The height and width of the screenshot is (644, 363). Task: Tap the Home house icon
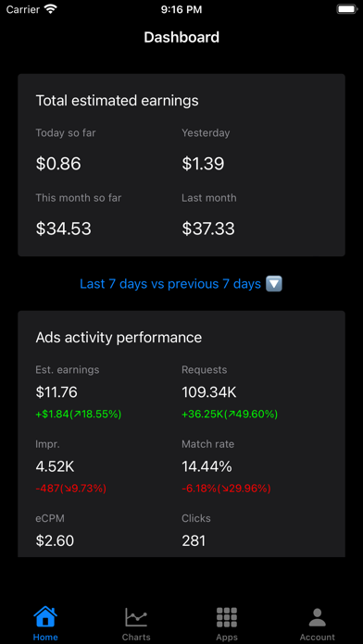45,616
